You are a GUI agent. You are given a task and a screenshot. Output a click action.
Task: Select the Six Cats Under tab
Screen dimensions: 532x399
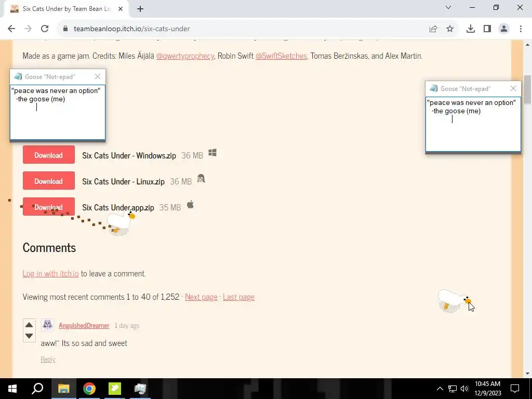[66, 9]
